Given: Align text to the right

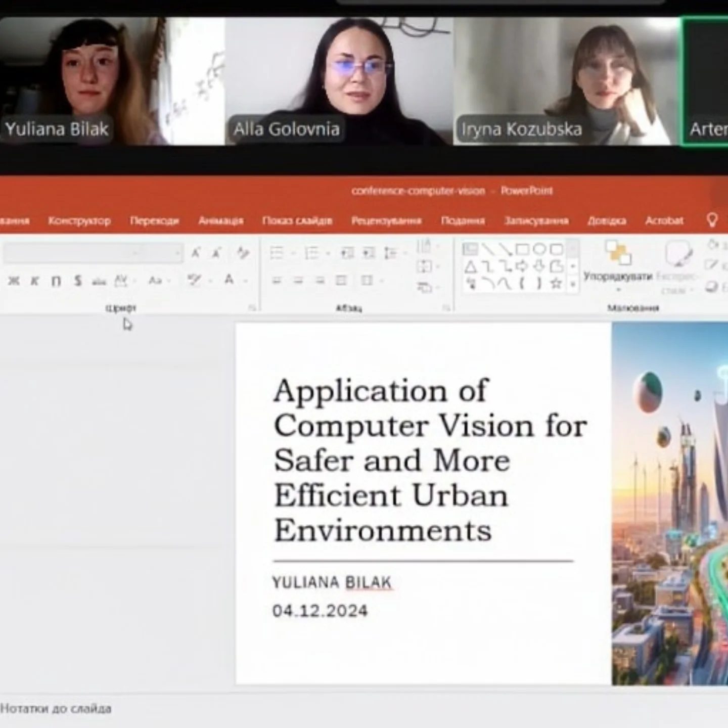Looking at the screenshot, I should click(x=320, y=281).
